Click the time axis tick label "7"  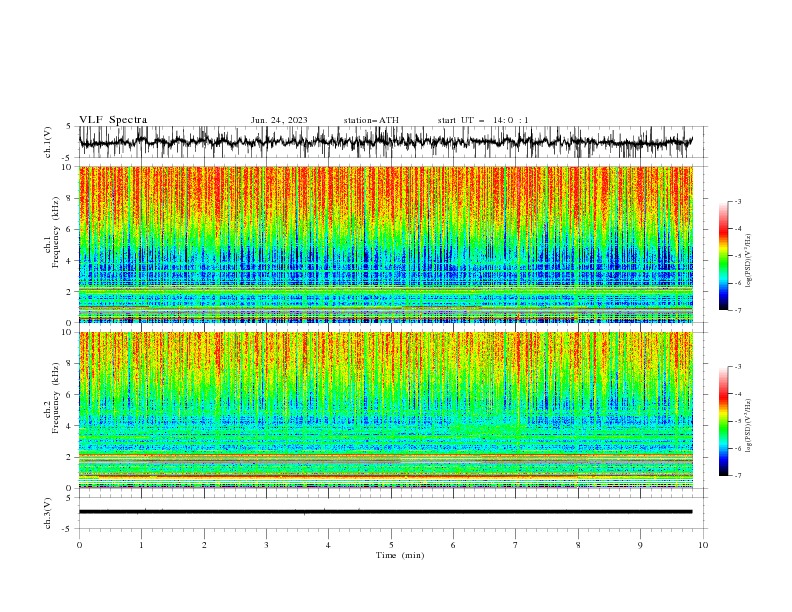tap(515, 545)
